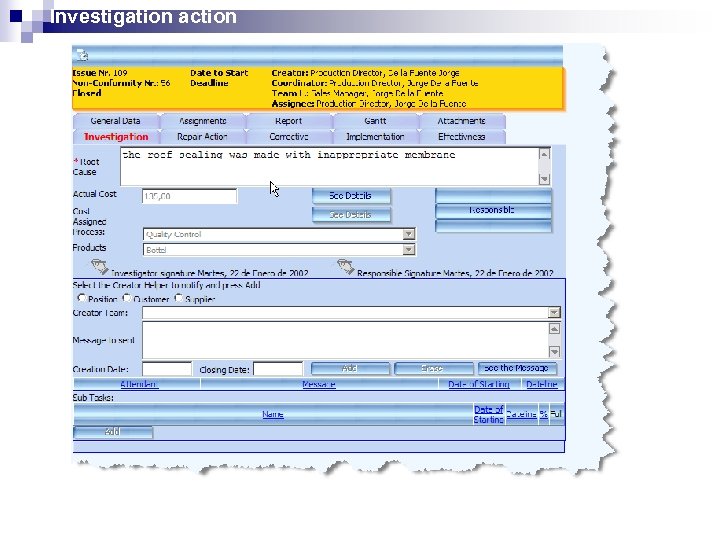720x540 pixels.
Task: Click the Closing Date field
Action: tap(278, 369)
